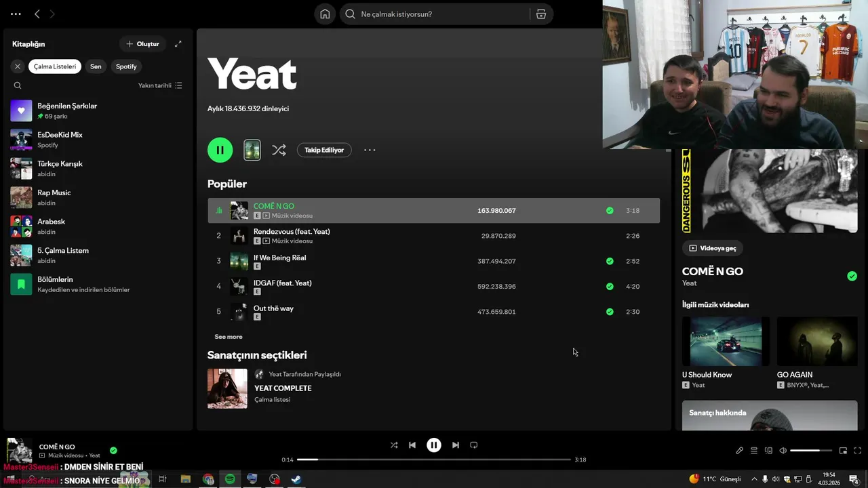Screen dimensions: 868x488
Task: Toggle saved checkmark for IDGAF row
Action: tap(610, 287)
